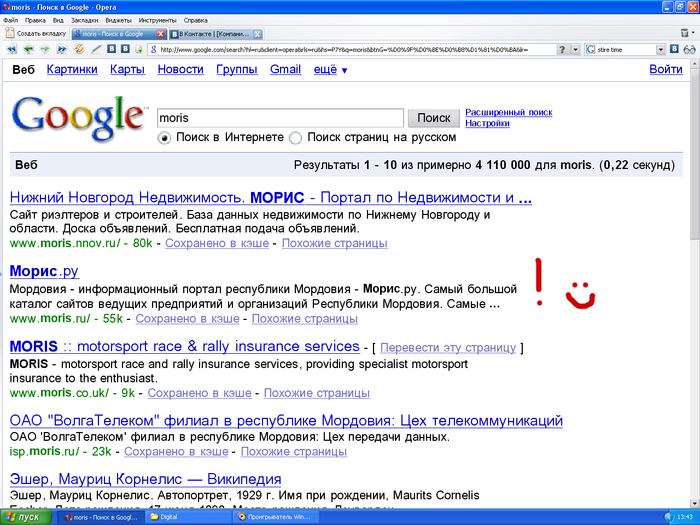Click the Войти sign-in link
This screenshot has width=700, height=525.
666,70
